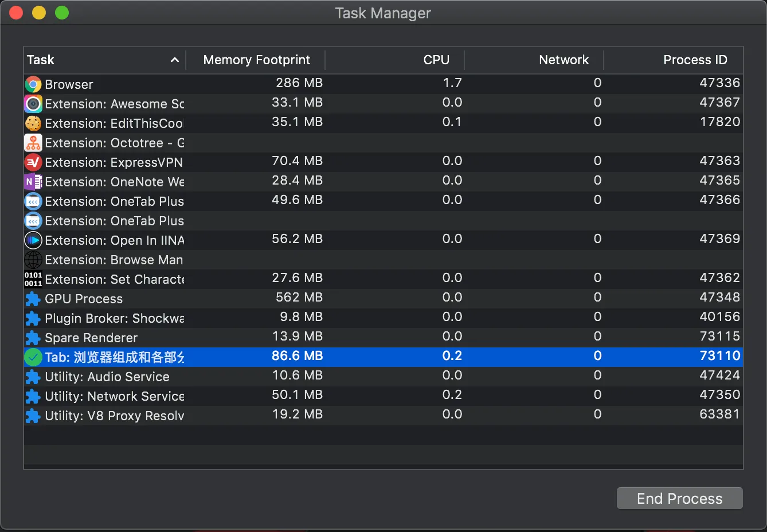Sort processes by CPU column header
The image size is (767, 532).
tap(436, 60)
